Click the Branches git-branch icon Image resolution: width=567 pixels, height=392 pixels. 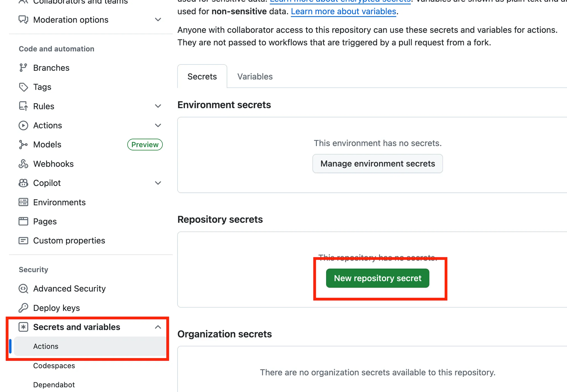coord(23,68)
